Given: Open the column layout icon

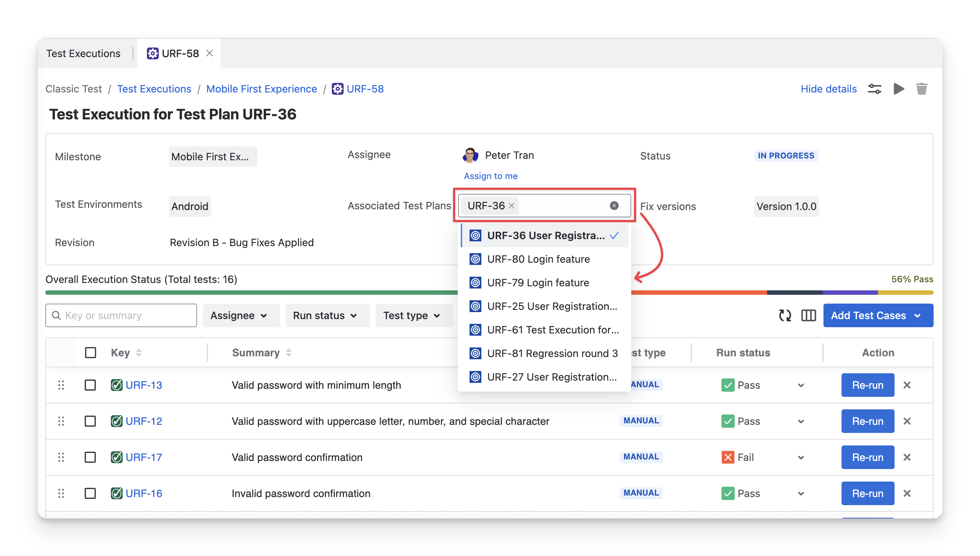Looking at the screenshot, I should 808,315.
